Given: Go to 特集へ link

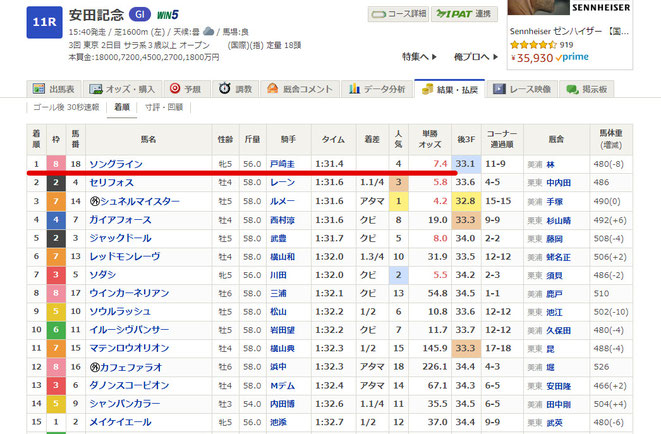Looking at the screenshot, I should click(x=419, y=56).
